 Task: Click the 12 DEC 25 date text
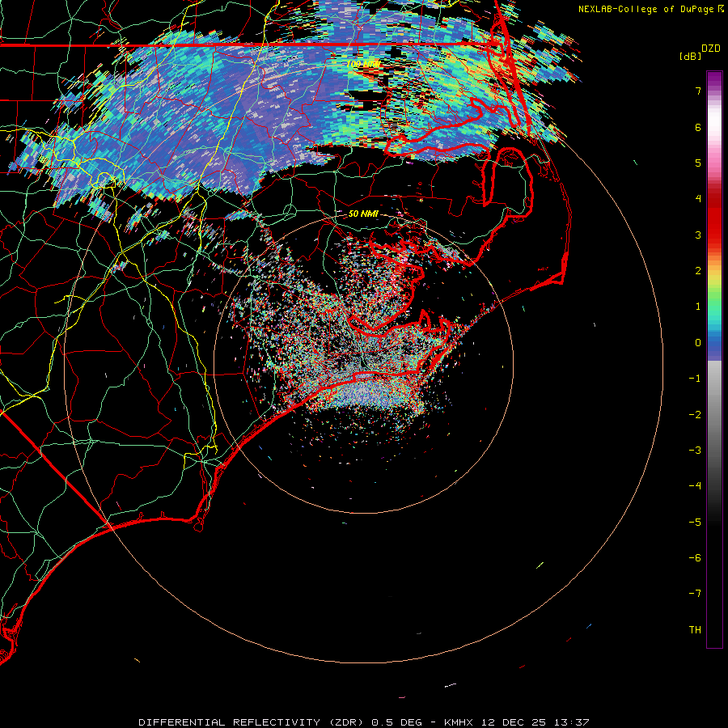(513, 722)
